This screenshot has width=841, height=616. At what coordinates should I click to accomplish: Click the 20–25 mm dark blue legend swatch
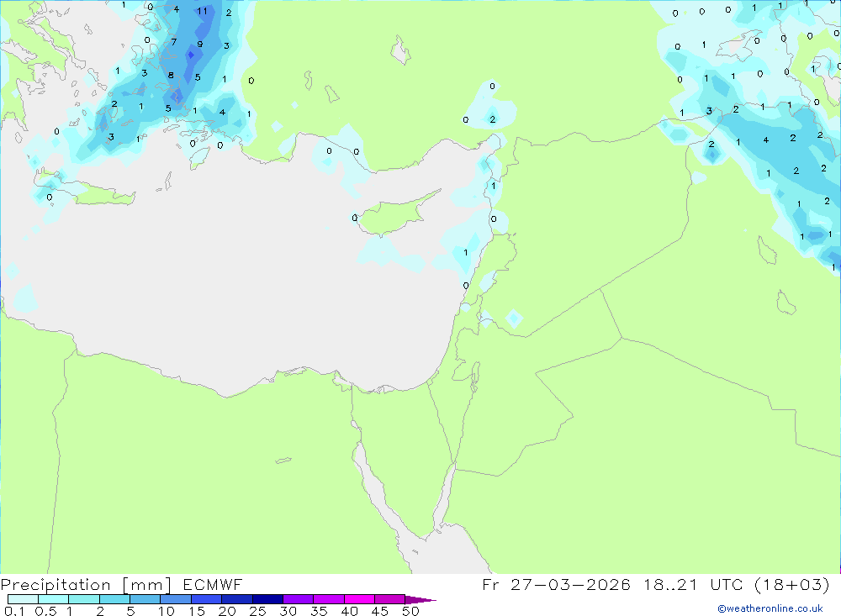coord(236,599)
